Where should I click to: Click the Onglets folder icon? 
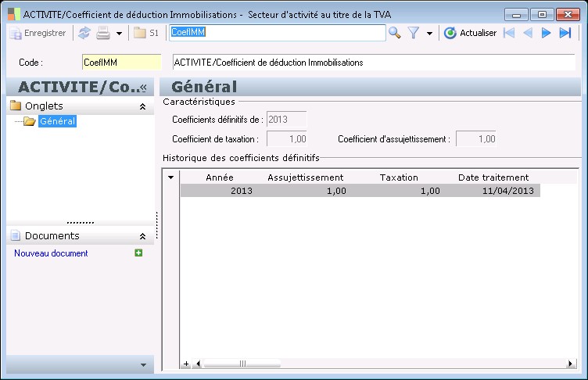16,106
